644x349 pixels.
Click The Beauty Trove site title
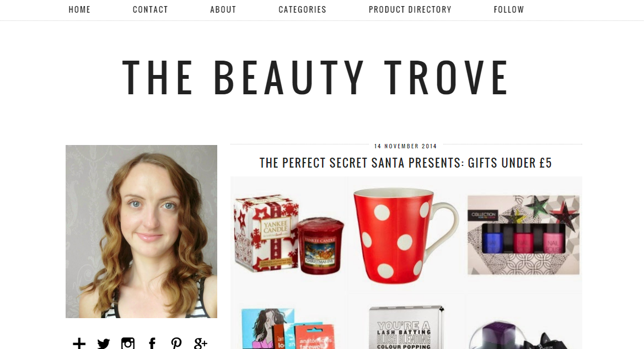pos(315,78)
